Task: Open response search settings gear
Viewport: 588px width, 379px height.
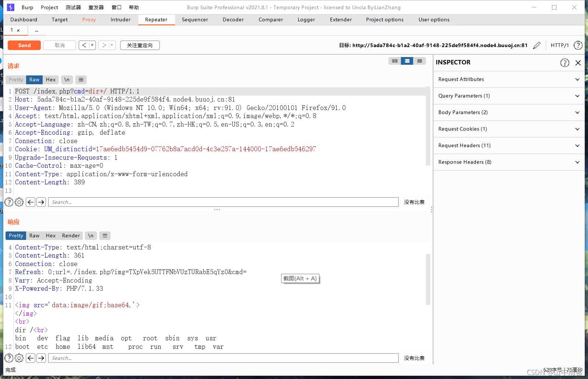Action: tap(19, 358)
